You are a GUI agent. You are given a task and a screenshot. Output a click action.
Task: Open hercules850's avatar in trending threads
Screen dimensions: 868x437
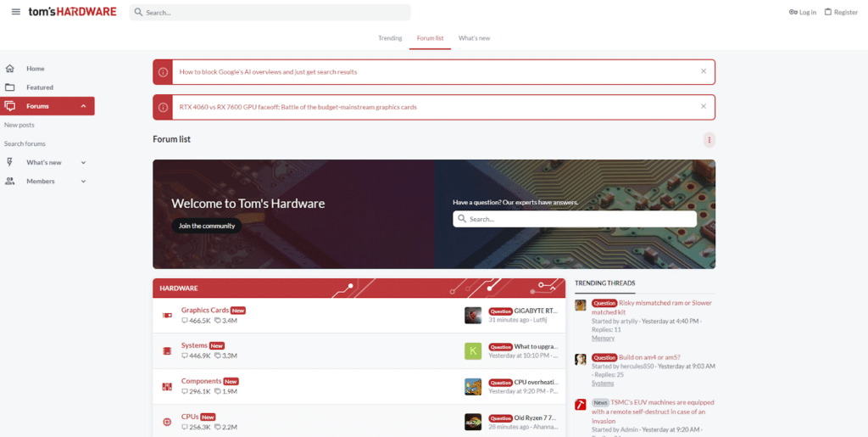point(580,360)
